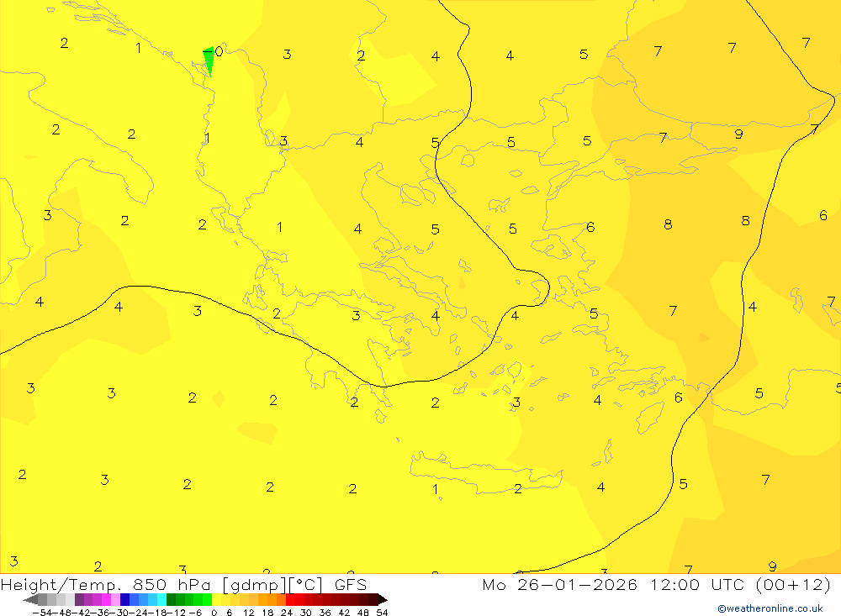Click the 'Height/Temp. 850 hPa' map title
Image resolution: width=841 pixels, height=616 pixels.
pos(106,584)
